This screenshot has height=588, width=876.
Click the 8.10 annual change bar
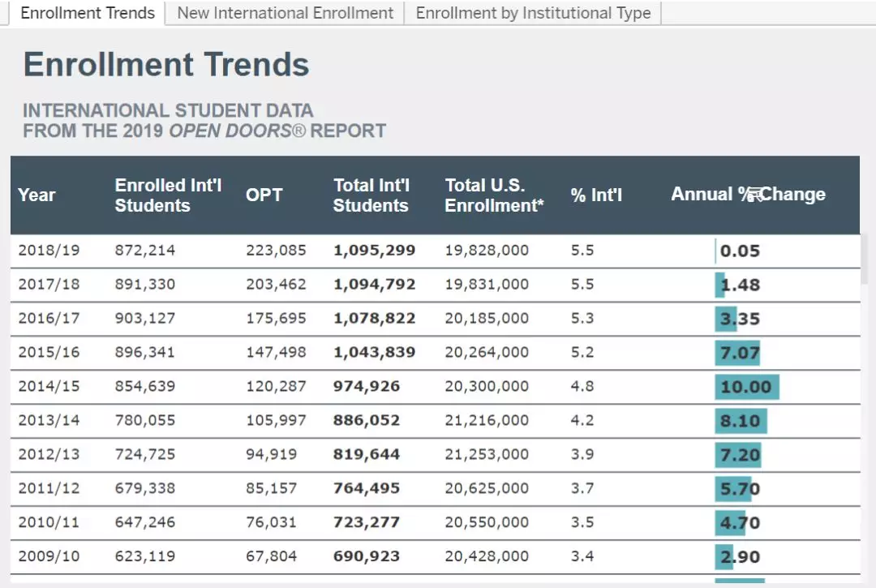coord(741,421)
